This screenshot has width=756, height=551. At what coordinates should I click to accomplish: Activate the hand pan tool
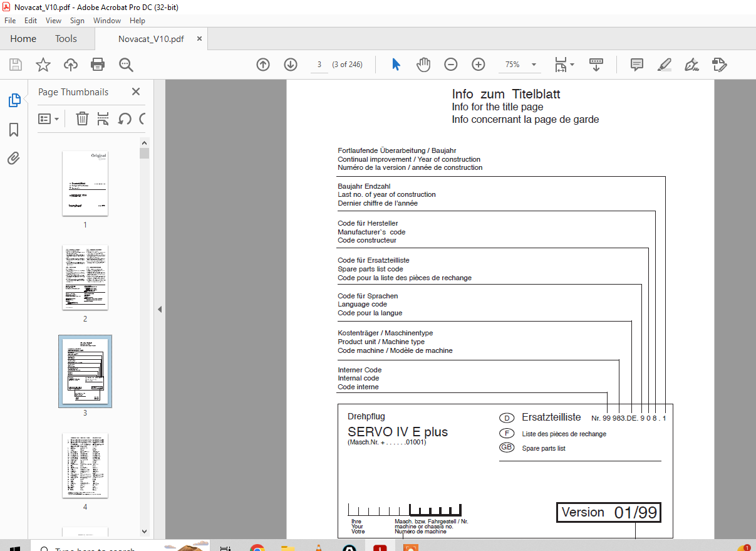coord(424,64)
